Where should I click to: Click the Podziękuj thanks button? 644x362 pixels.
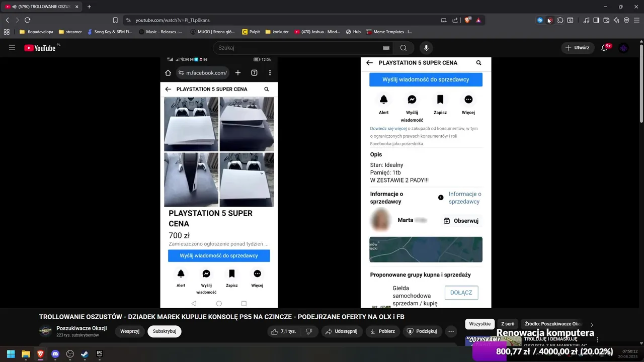[422, 331]
